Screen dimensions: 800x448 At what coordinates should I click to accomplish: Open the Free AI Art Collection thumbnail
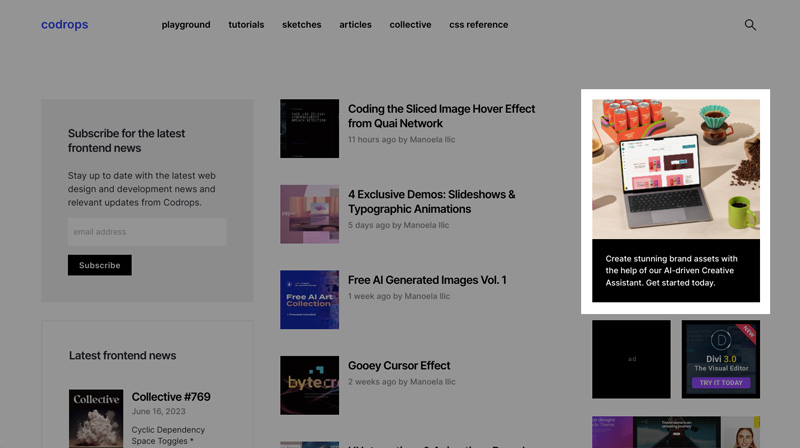click(309, 300)
